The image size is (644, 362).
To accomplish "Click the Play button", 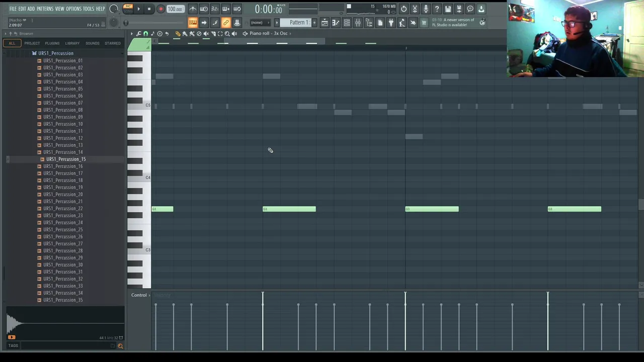I will (138, 9).
